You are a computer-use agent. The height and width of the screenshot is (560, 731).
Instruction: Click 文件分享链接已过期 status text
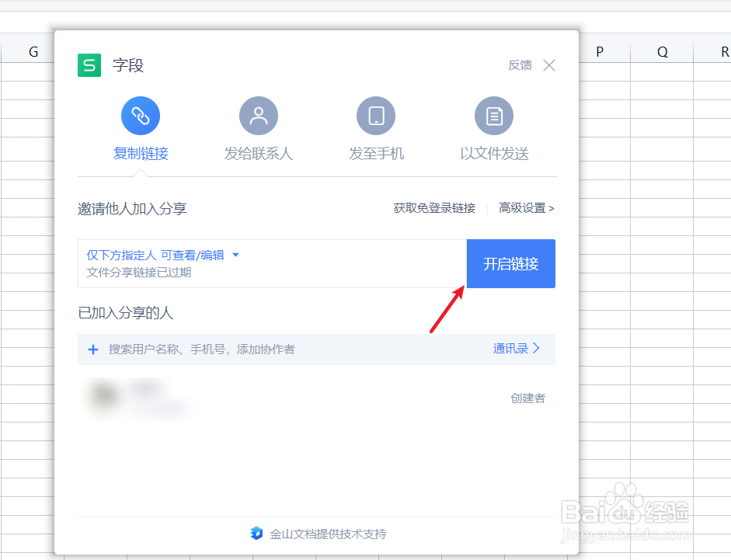(139, 273)
